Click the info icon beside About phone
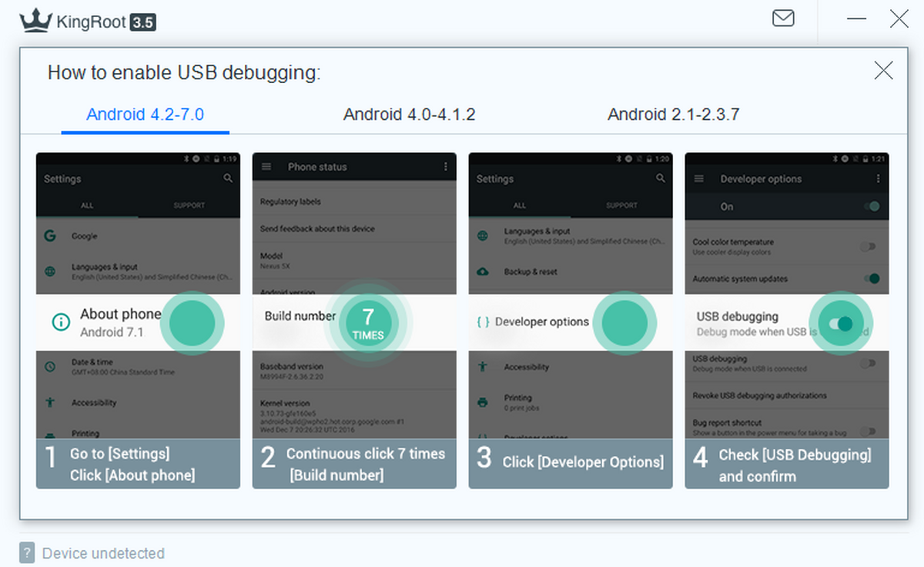Image resolution: width=924 pixels, height=567 pixels. tap(60, 322)
